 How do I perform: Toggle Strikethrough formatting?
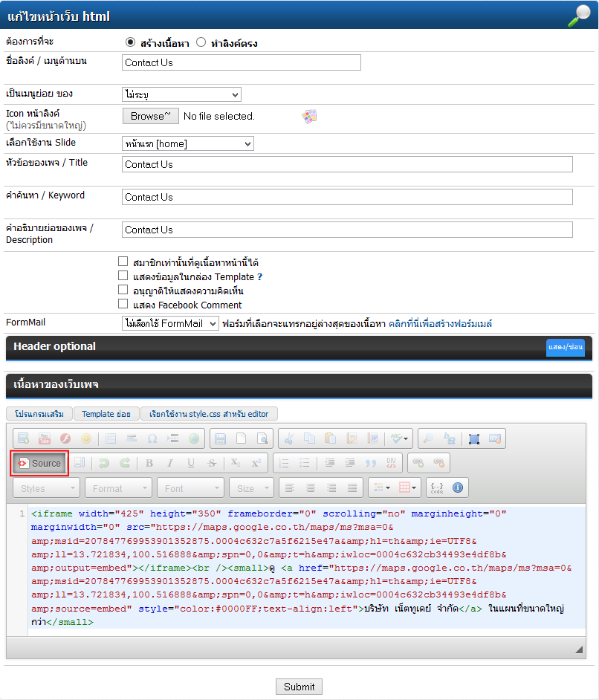click(212, 463)
